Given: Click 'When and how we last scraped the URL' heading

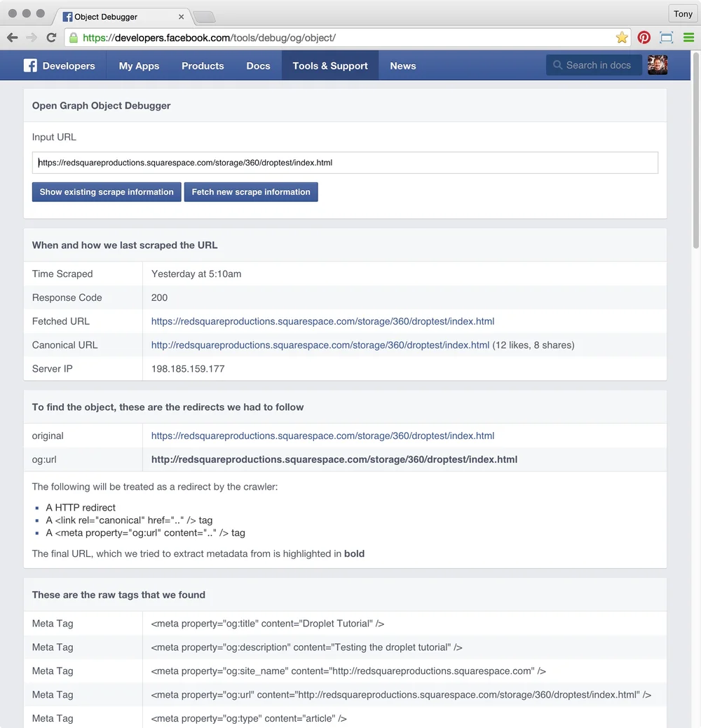Looking at the screenshot, I should pyautogui.click(x=124, y=245).
